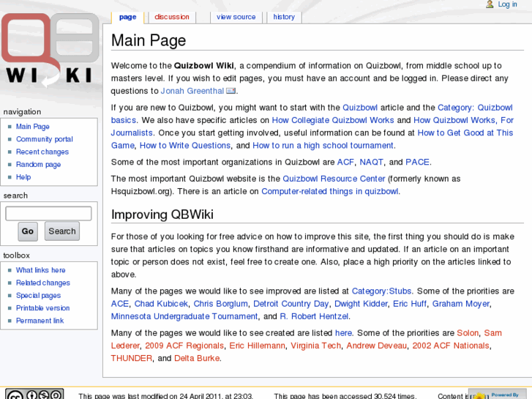Open Recent changes link
Viewport: 532px width, 399px height.
(42, 152)
